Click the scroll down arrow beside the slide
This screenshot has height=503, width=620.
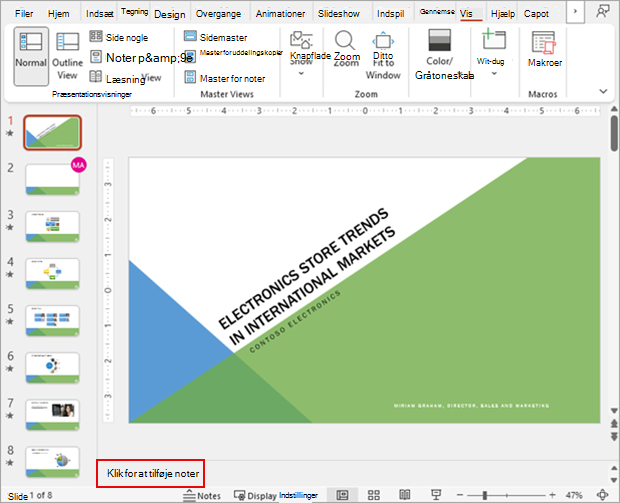(x=614, y=410)
